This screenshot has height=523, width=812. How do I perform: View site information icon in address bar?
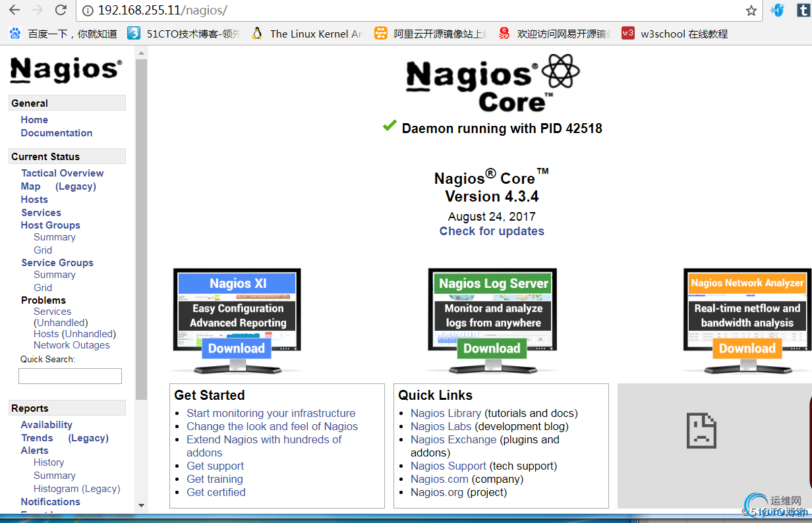88,11
